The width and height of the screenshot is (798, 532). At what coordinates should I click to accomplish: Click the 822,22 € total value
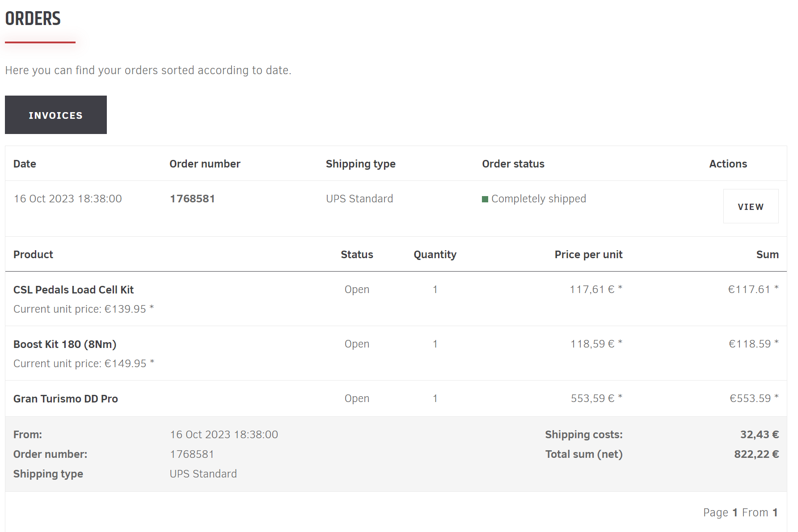point(756,454)
